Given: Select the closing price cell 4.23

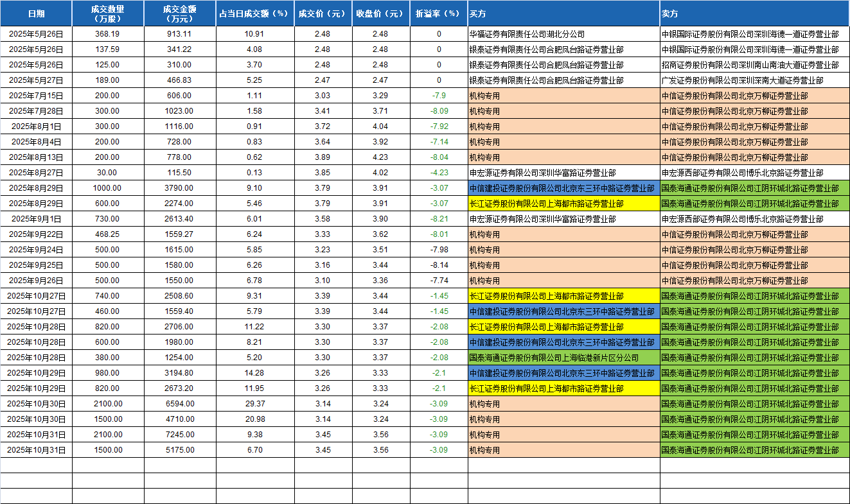Looking at the screenshot, I should click(380, 157).
